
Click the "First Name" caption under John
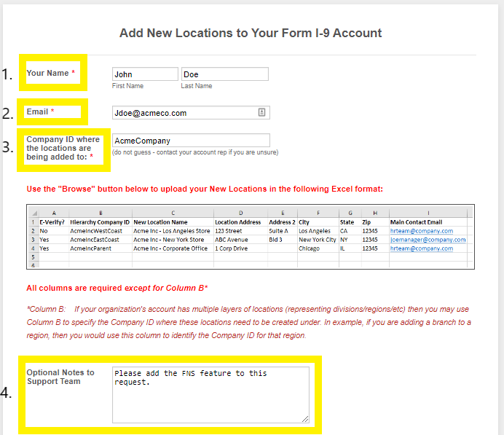pyautogui.click(x=127, y=86)
